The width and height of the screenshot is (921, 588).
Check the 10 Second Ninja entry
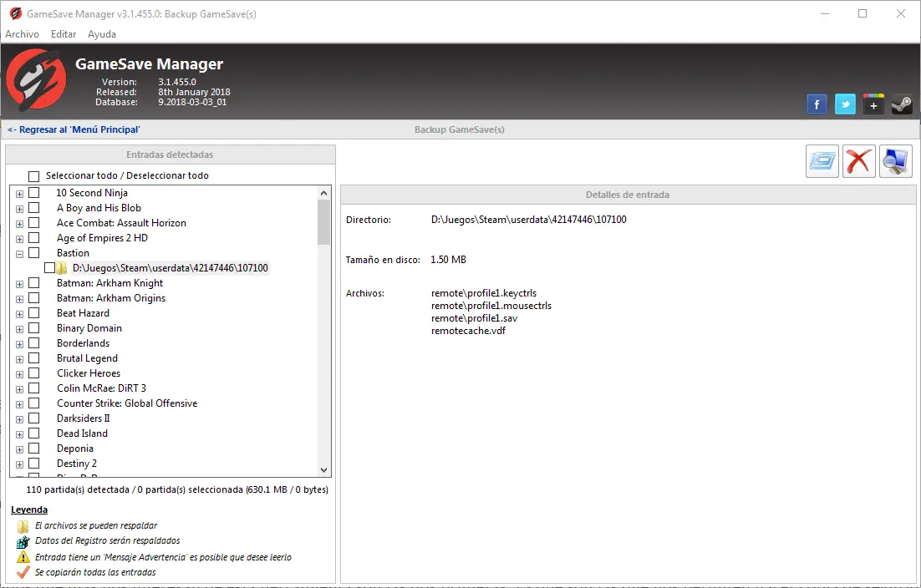[x=34, y=192]
